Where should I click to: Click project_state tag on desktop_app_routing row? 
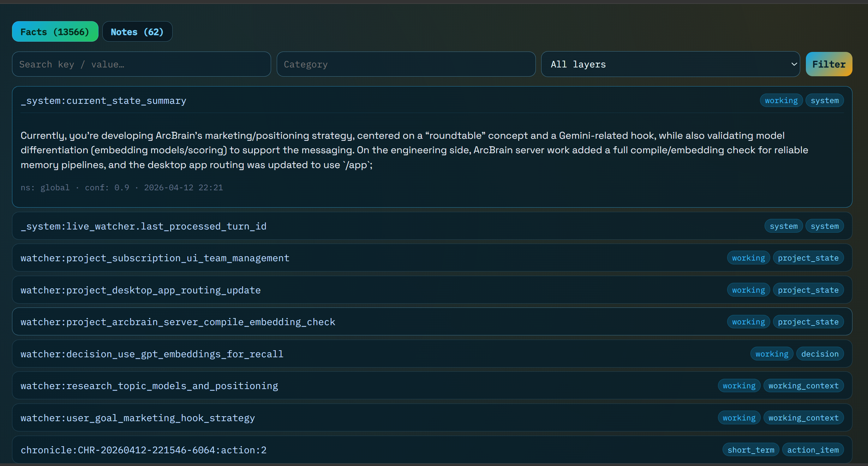tap(808, 290)
